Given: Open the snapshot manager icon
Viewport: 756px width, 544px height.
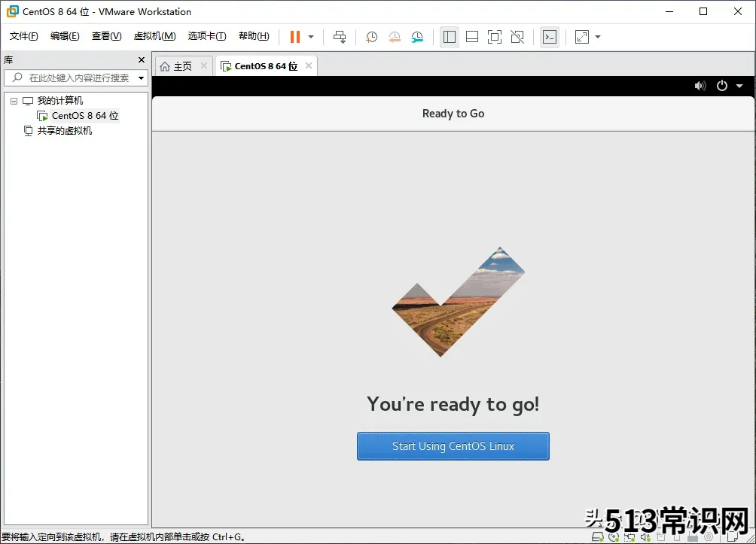Looking at the screenshot, I should point(417,37).
